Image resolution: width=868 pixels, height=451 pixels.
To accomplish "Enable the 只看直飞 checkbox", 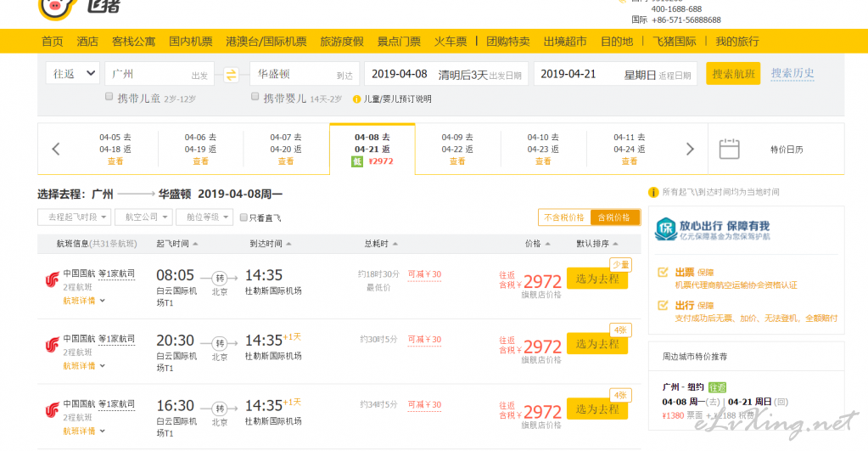I will [x=244, y=217].
